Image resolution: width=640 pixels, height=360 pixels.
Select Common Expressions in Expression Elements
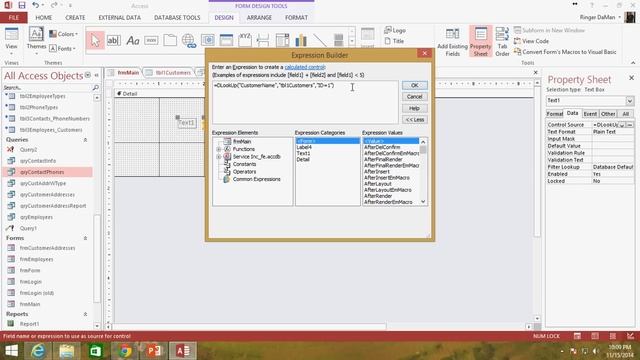pyautogui.click(x=256, y=179)
